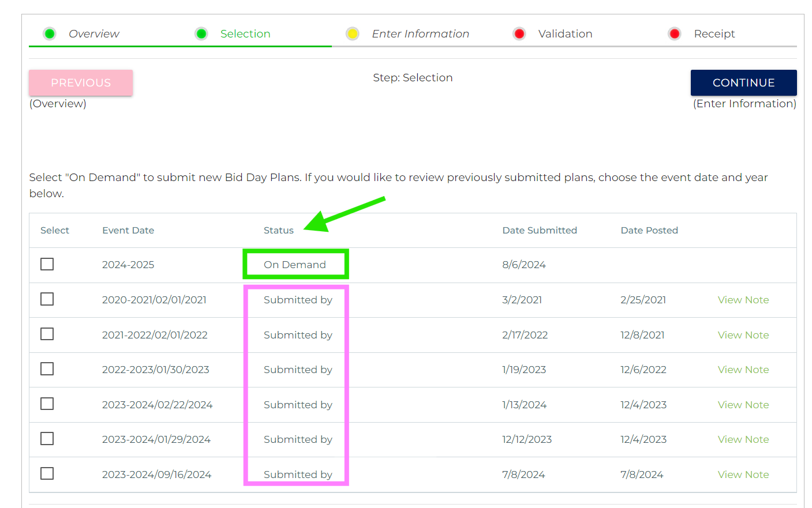The width and height of the screenshot is (812, 508).
Task: Tick the checkbox for 2022-2023/01/30/2023 event
Action: (x=47, y=369)
